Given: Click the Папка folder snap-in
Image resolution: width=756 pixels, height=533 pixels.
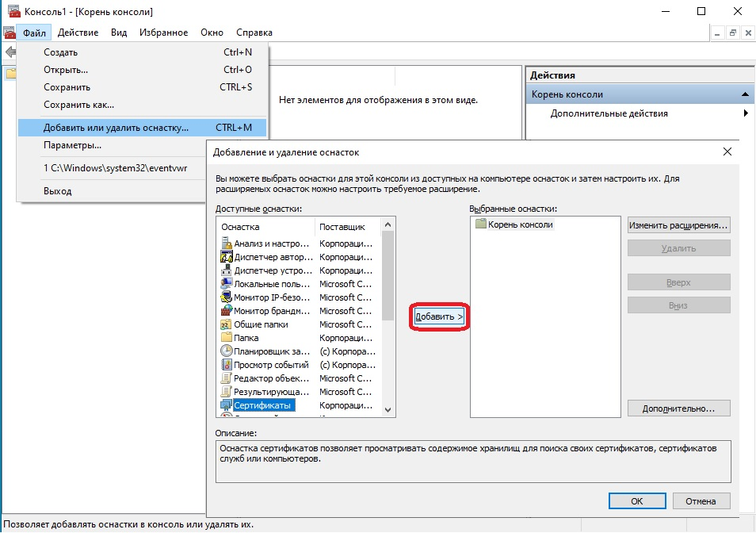Looking at the screenshot, I should (227, 338).
